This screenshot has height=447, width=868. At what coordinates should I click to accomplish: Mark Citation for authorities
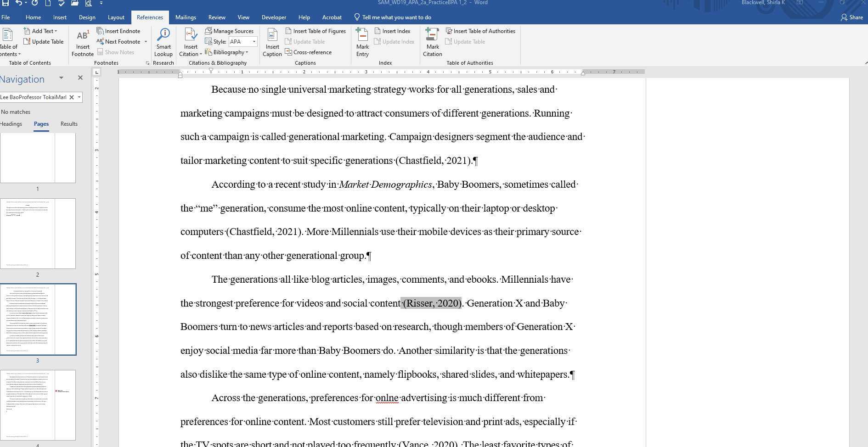pyautogui.click(x=433, y=43)
